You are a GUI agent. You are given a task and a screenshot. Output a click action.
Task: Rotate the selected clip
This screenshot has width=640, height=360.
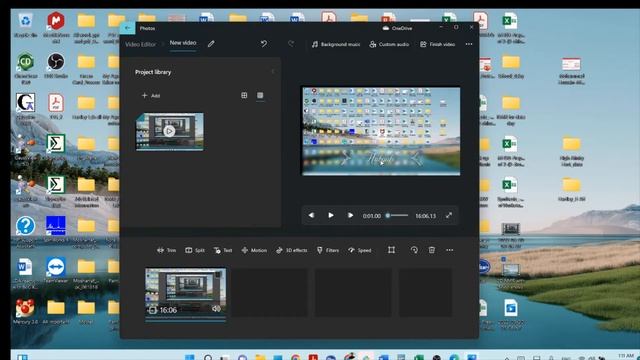pyautogui.click(x=414, y=250)
